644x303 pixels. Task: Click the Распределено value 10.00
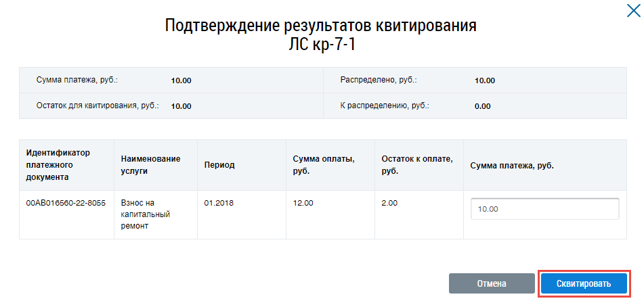pos(485,80)
